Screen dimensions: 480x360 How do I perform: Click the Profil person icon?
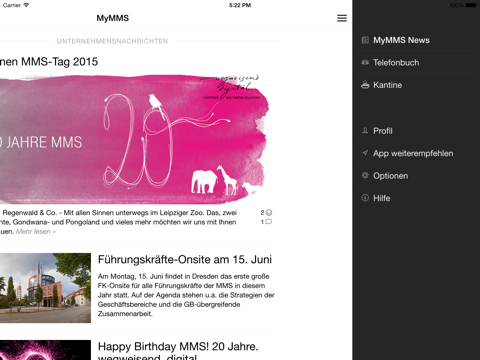point(365,130)
